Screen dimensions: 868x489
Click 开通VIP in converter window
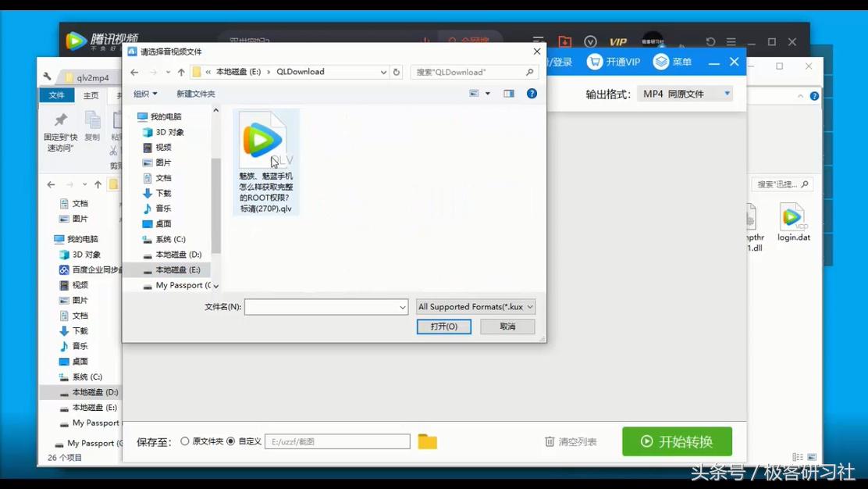(614, 62)
